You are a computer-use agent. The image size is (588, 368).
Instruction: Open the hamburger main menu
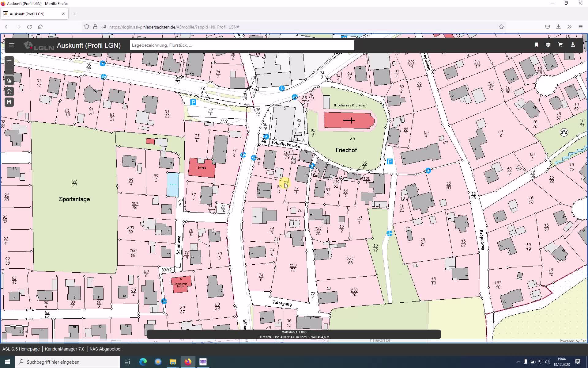click(x=12, y=45)
